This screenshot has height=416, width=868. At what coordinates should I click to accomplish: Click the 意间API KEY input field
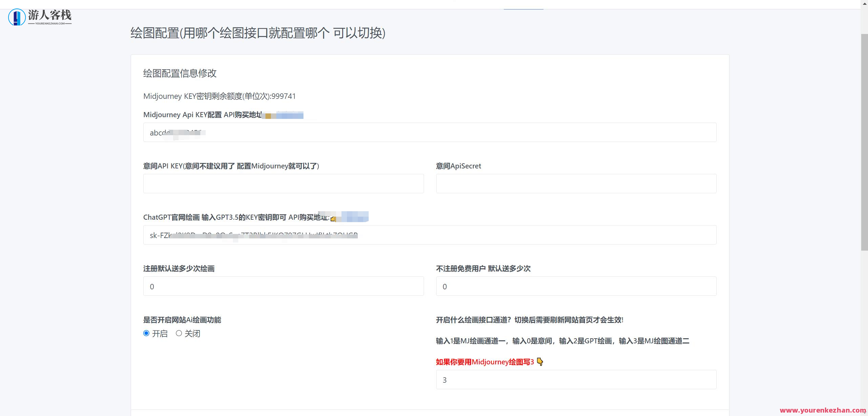point(283,183)
